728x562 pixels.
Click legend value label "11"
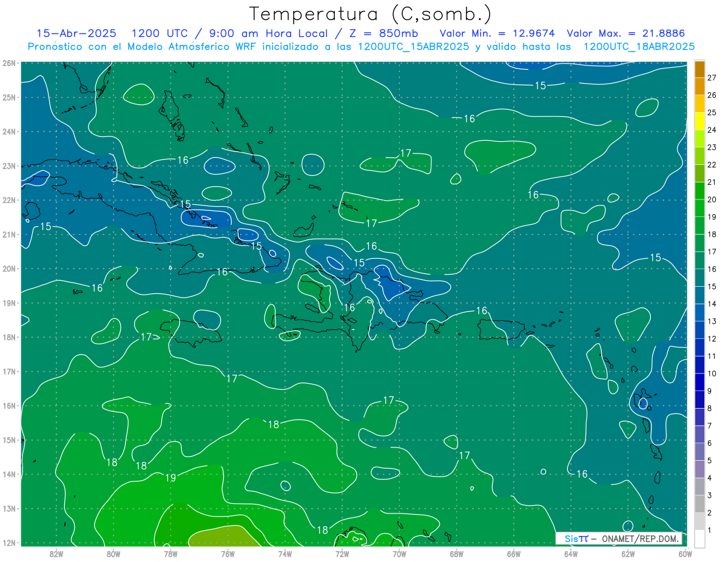pyautogui.click(x=712, y=356)
